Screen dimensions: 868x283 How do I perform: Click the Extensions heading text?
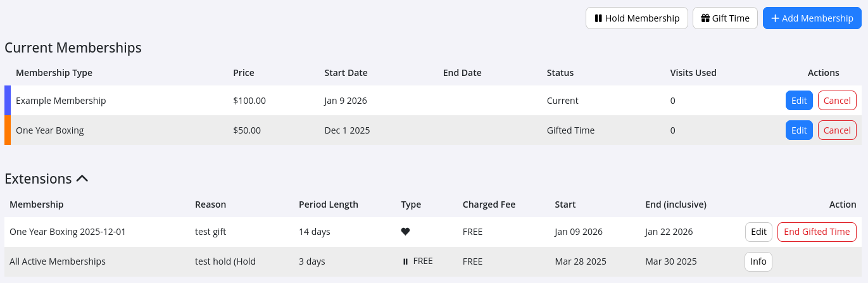[x=38, y=179]
